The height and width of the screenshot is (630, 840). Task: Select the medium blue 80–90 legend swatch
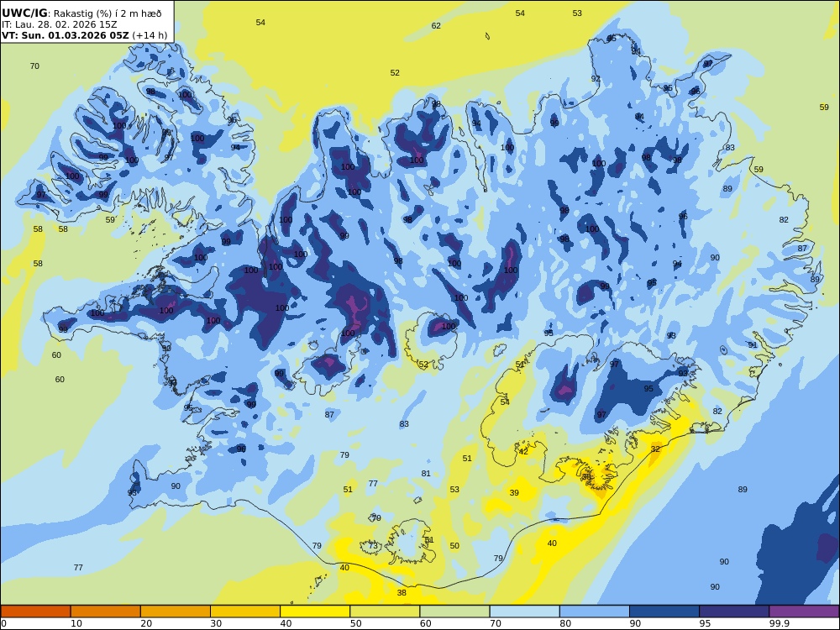point(595,612)
